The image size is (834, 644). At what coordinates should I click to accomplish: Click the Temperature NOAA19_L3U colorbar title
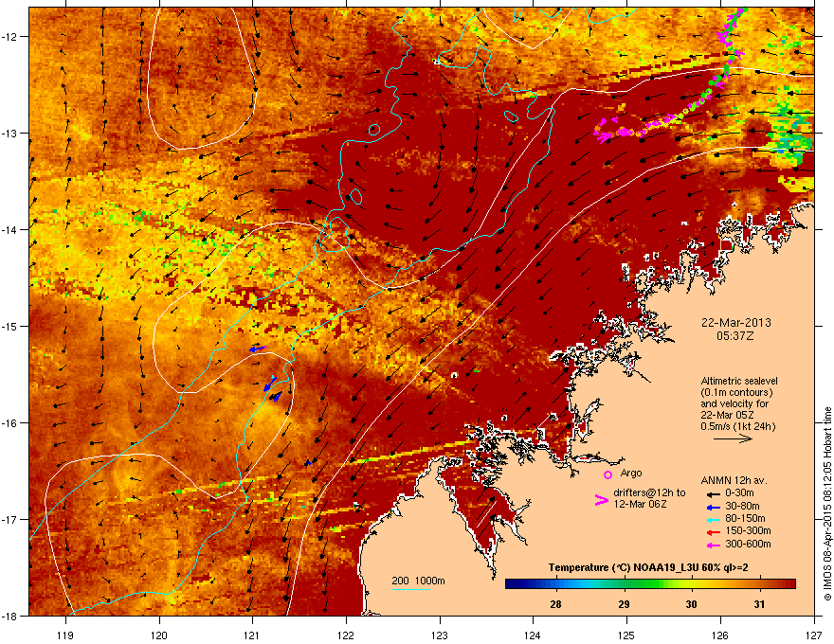pyautogui.click(x=648, y=567)
